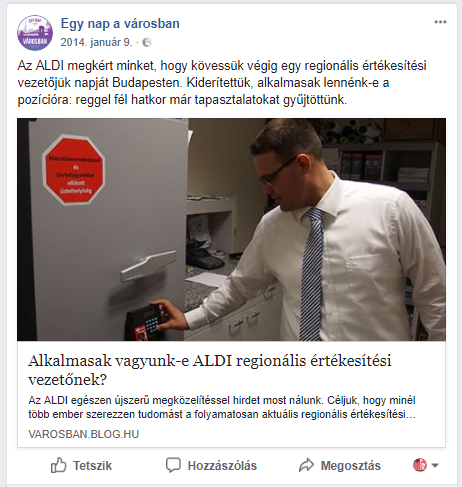Click the red stop-sign sticker in photo

[x=74, y=170]
